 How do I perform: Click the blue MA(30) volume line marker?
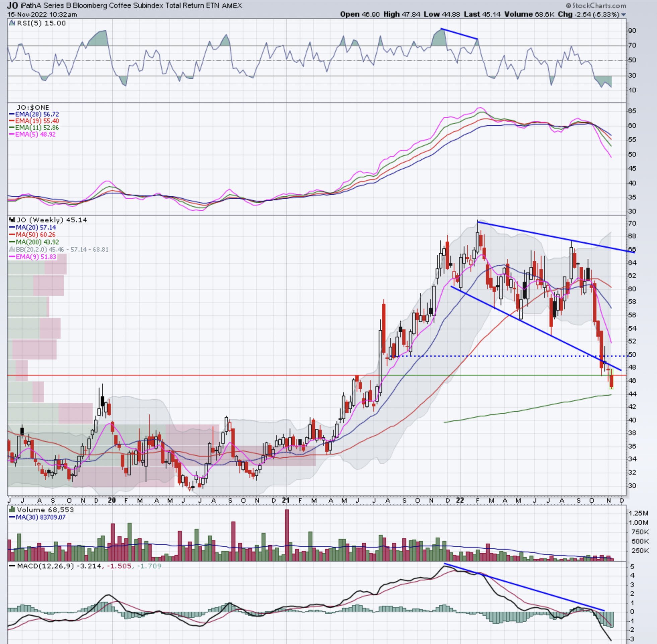click(12, 517)
